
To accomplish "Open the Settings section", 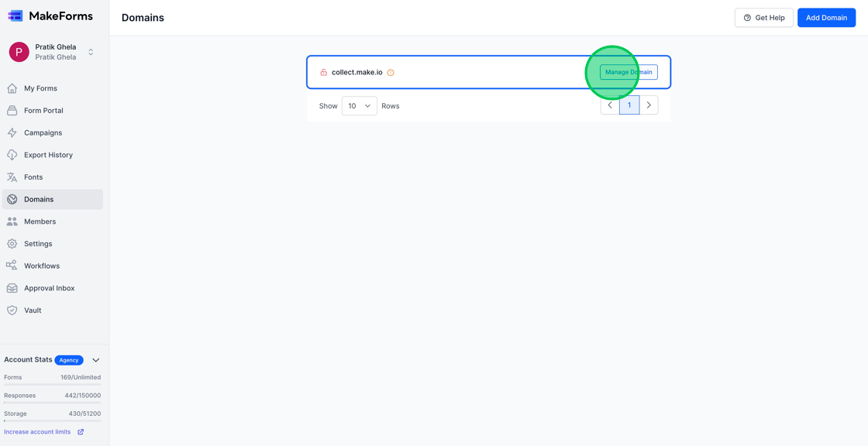I will [x=38, y=243].
